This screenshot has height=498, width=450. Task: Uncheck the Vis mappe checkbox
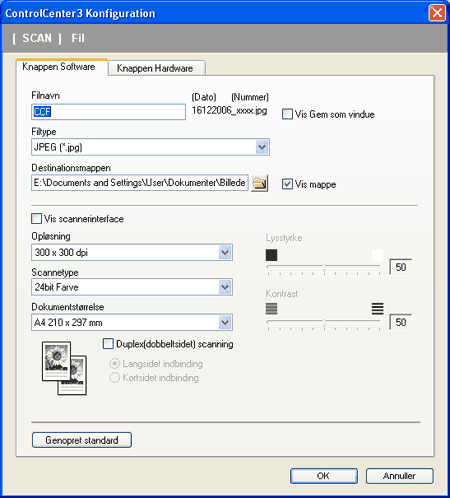[287, 184]
